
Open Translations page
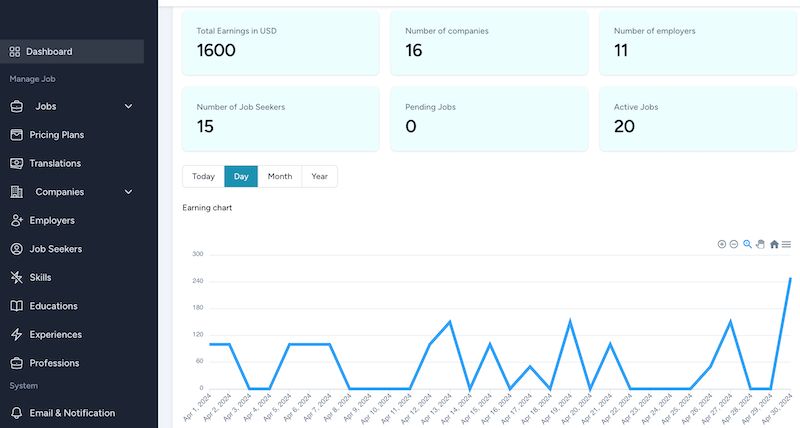tap(55, 163)
